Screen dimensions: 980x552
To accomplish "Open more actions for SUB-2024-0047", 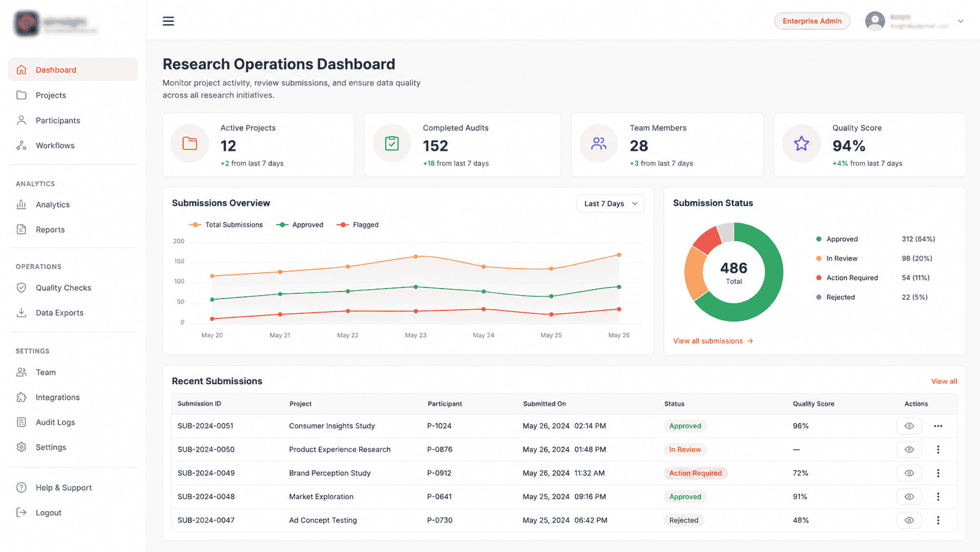I will [x=938, y=520].
